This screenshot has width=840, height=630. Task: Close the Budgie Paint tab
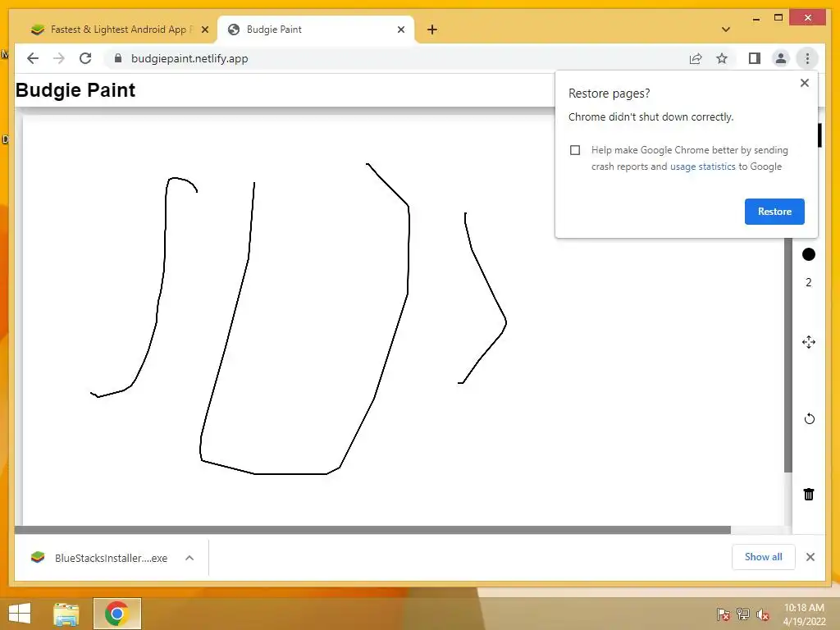click(x=400, y=30)
